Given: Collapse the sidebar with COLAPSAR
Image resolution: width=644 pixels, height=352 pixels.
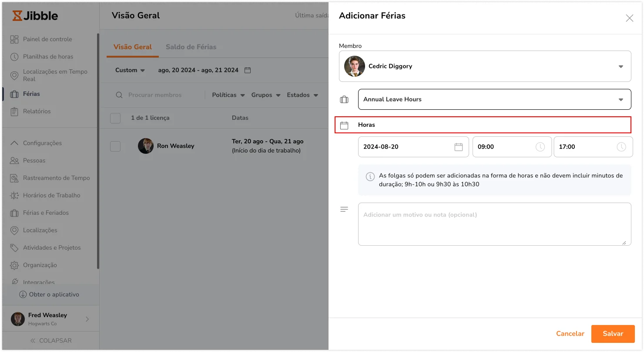Looking at the screenshot, I should 50,341.
